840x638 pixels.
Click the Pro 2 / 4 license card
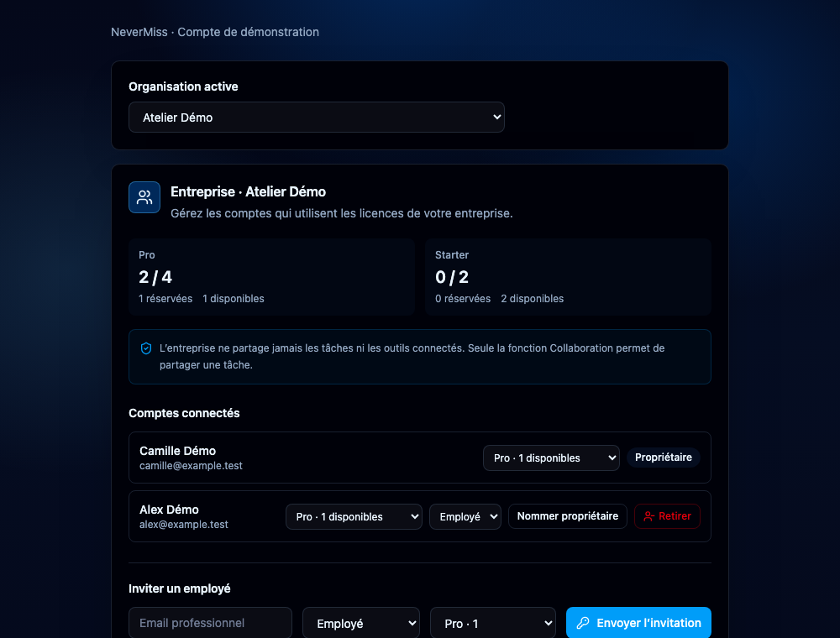click(x=271, y=277)
